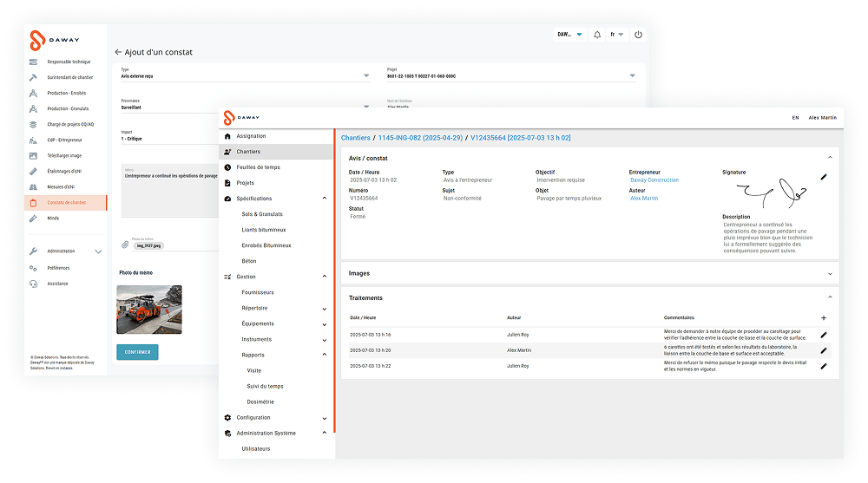Image resolution: width=868 pixels, height=483 pixels.
Task: Open Sols & Granulats under Spécifications
Action: [262, 214]
